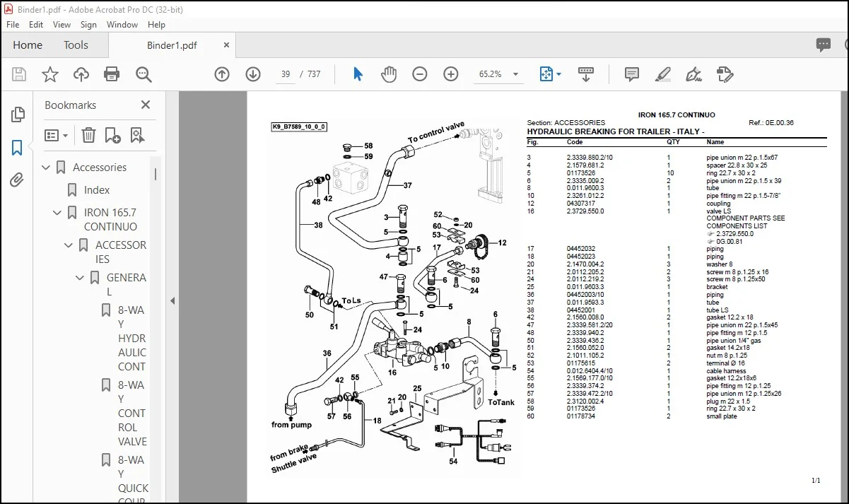Open the find text search tool
This screenshot has height=504, width=849.
(x=144, y=74)
